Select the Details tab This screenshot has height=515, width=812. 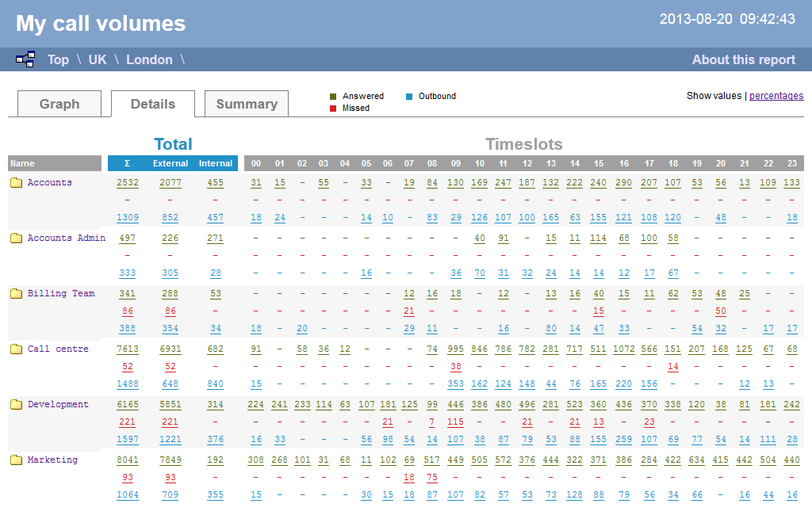153,104
